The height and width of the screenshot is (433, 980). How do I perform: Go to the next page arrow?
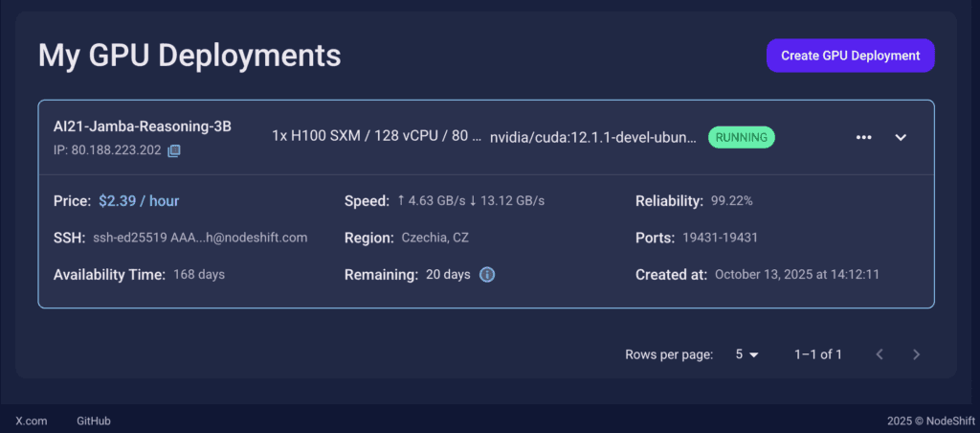point(916,354)
